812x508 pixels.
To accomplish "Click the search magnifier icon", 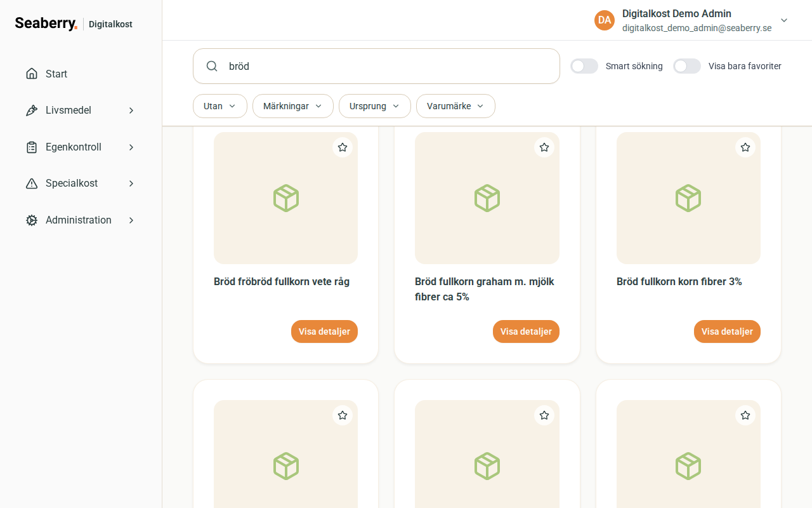I will pyautogui.click(x=213, y=66).
